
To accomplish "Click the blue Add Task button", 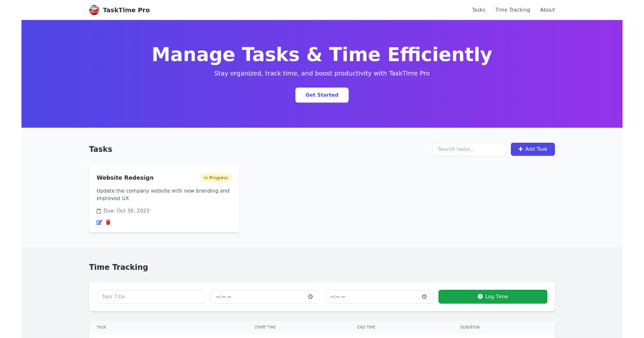I will click(x=532, y=149).
